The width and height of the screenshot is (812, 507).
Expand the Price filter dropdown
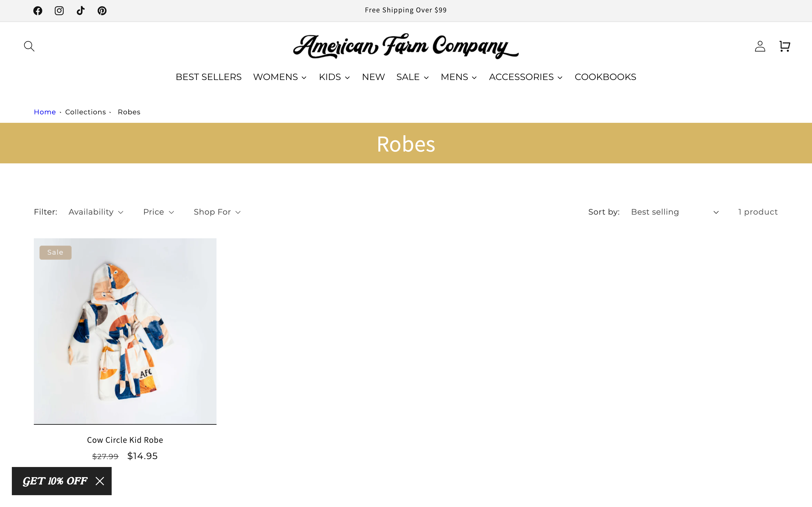point(159,212)
